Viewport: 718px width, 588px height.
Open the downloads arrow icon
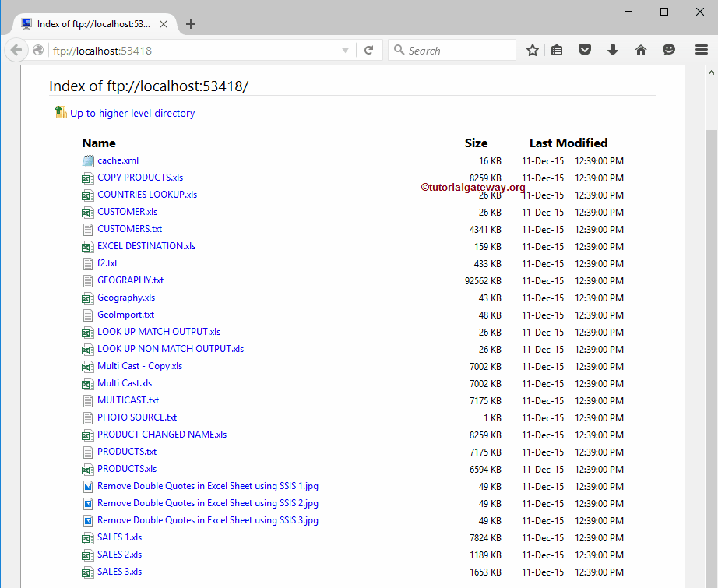(613, 51)
